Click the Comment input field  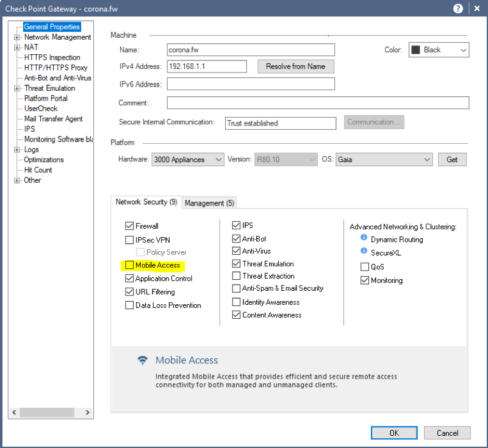(318, 103)
